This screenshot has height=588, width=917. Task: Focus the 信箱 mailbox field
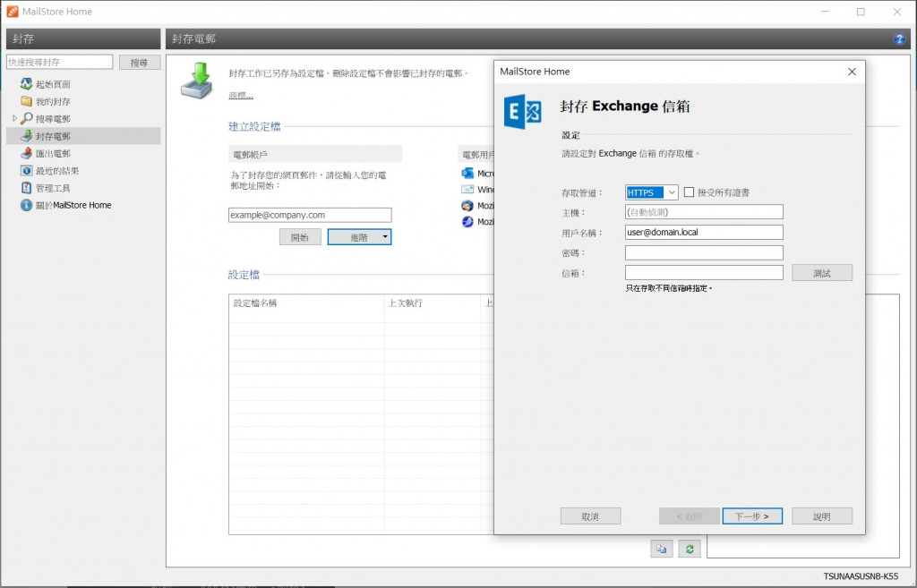pyautogui.click(x=704, y=272)
